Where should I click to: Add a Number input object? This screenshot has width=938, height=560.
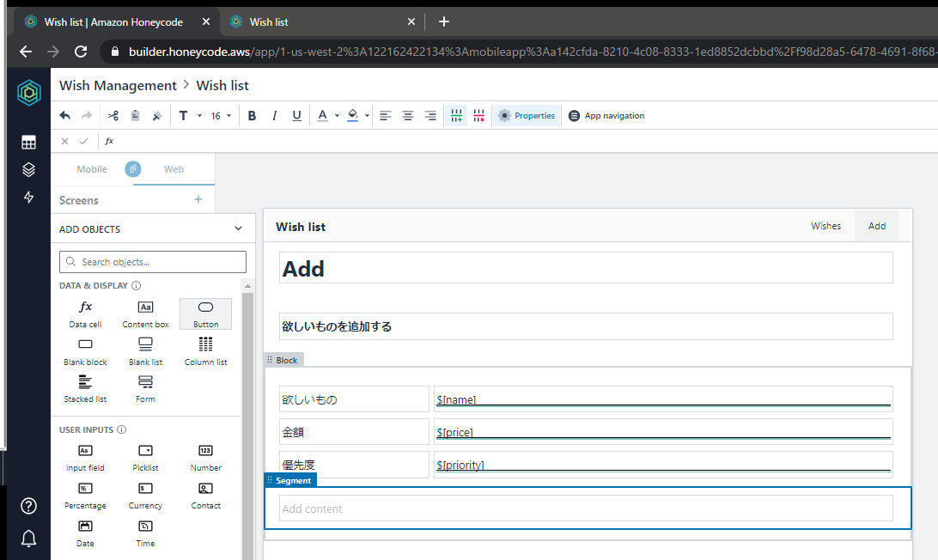click(x=206, y=459)
